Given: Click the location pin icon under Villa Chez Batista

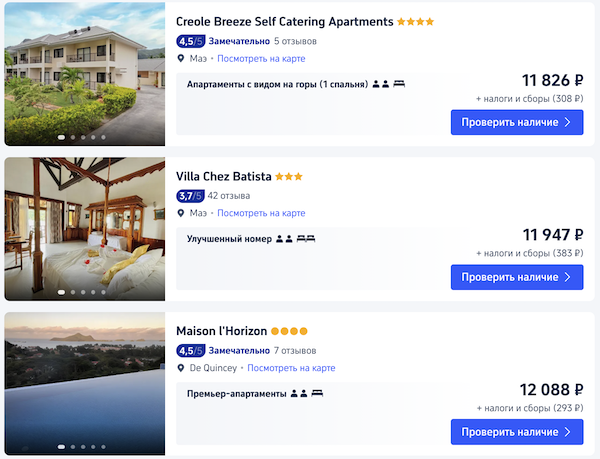Looking at the screenshot, I should tap(181, 213).
